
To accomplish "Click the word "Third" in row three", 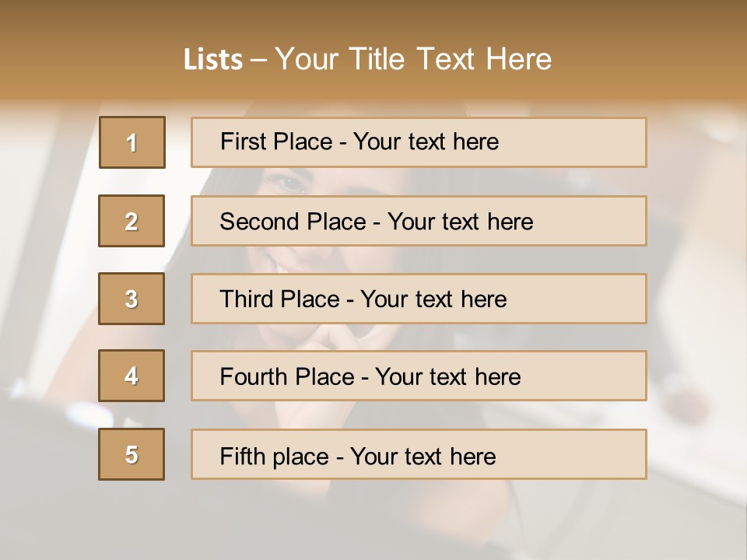I will (x=247, y=299).
